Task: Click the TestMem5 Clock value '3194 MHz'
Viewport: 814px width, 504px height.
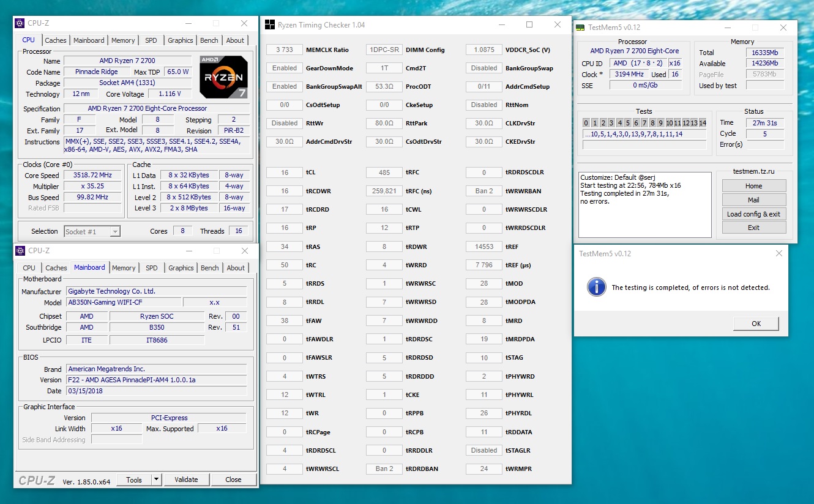Action: click(x=630, y=75)
